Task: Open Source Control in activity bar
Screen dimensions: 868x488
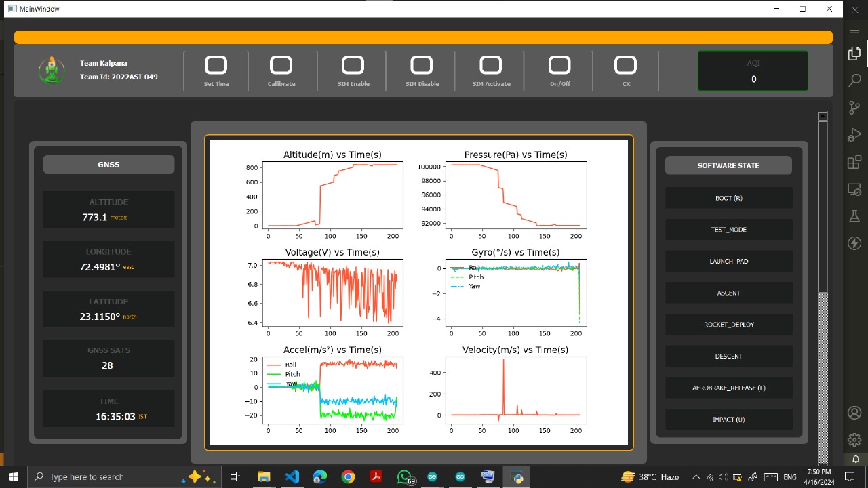Action: tap(854, 108)
